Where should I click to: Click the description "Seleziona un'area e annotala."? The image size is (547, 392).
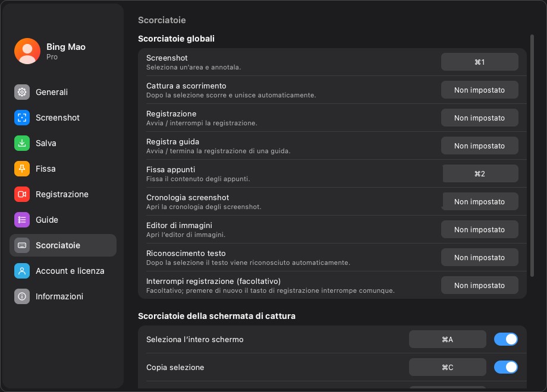coord(194,67)
